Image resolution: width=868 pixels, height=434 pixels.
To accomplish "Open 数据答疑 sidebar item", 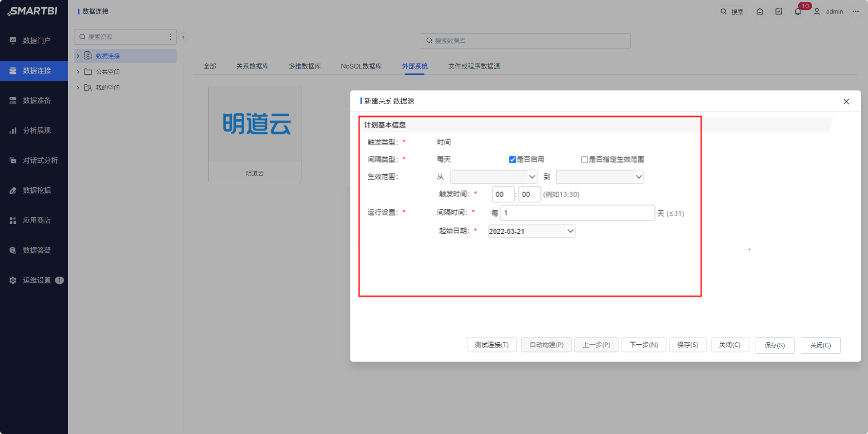I will tap(34, 250).
